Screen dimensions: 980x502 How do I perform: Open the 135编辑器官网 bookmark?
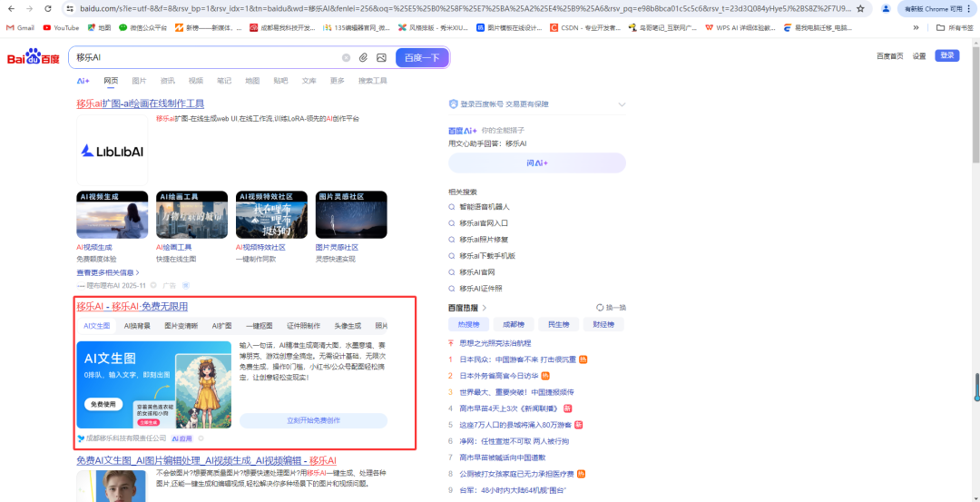pos(357,27)
